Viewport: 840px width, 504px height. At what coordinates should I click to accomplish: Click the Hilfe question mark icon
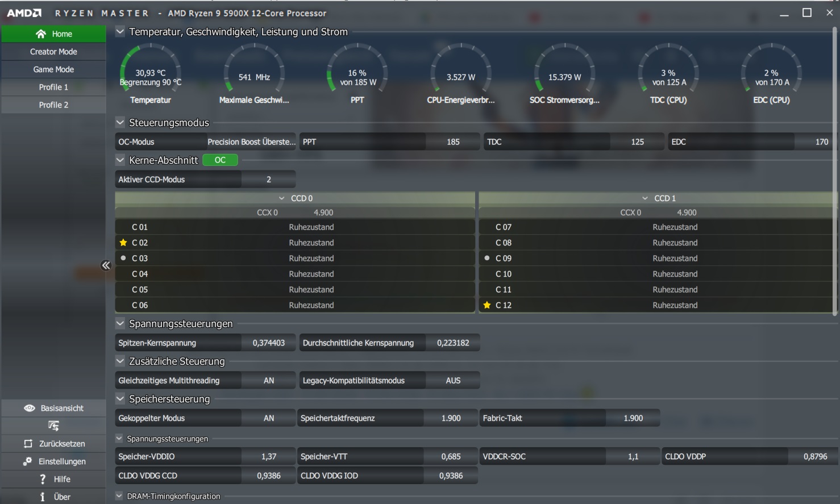click(x=43, y=479)
